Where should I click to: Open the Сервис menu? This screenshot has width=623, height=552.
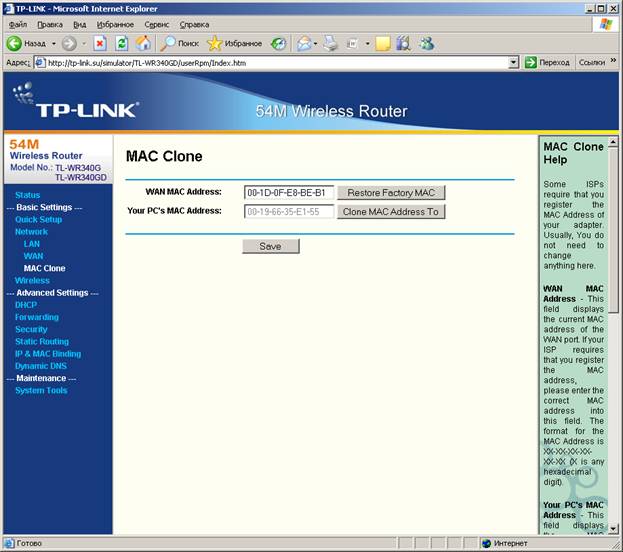coord(157,25)
